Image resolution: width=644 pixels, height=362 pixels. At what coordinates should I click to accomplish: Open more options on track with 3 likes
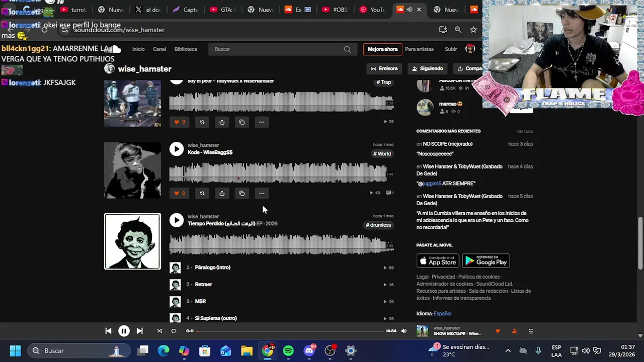tap(262, 122)
